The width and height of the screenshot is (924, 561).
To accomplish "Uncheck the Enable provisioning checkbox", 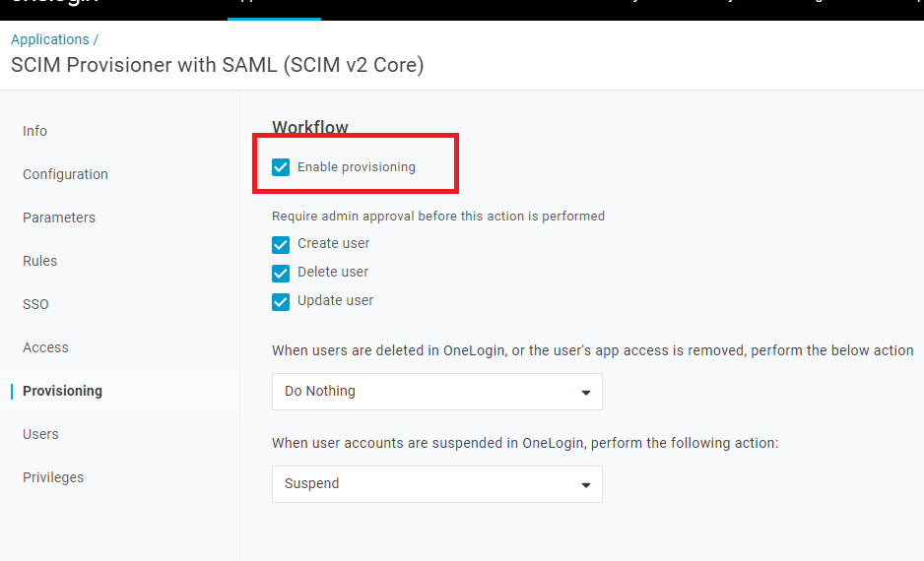I will click(x=281, y=167).
